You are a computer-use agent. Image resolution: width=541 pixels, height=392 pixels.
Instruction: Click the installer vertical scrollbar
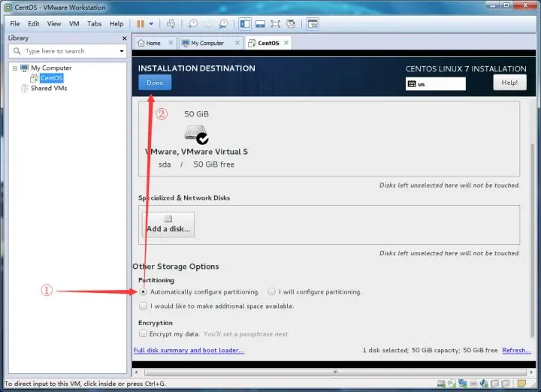point(533,241)
